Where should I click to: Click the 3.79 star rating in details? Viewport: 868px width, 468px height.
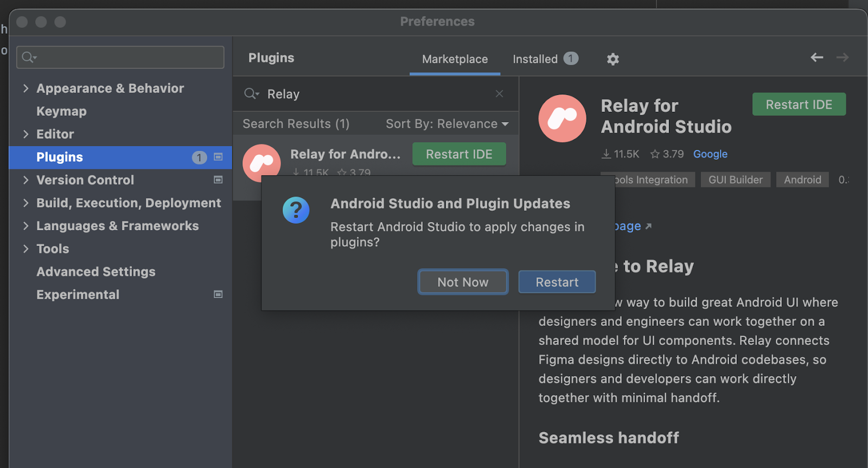pyautogui.click(x=667, y=154)
